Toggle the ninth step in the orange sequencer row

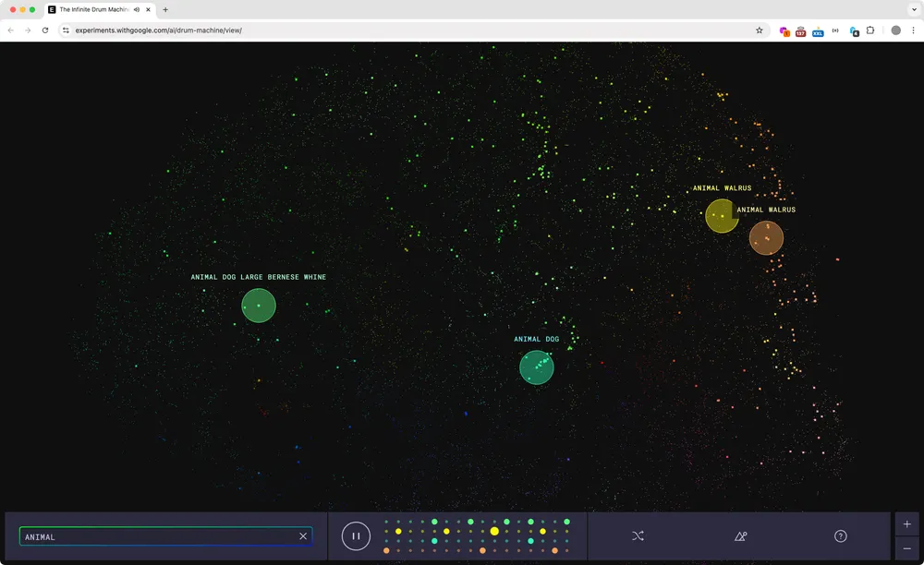(482, 551)
